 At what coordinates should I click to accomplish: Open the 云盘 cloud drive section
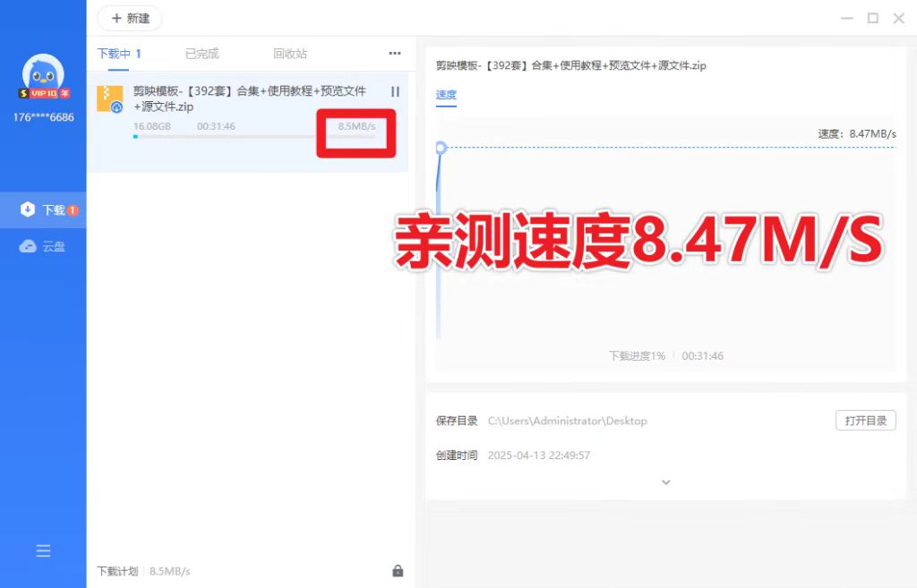tap(44, 246)
